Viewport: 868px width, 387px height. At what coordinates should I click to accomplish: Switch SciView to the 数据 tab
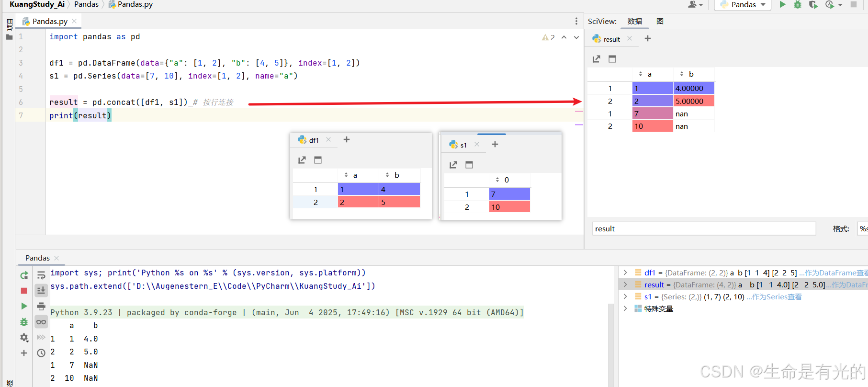click(x=635, y=22)
